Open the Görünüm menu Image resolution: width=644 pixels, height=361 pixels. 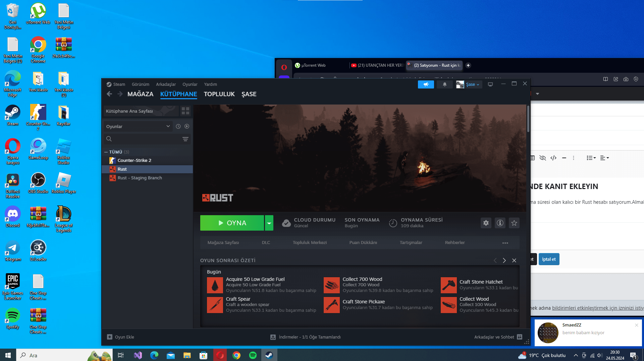[141, 84]
